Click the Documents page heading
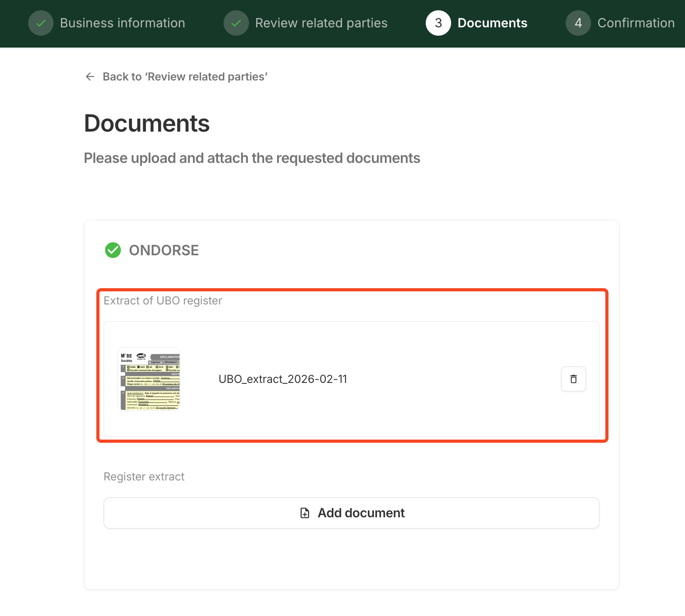685x616 pixels. point(147,123)
